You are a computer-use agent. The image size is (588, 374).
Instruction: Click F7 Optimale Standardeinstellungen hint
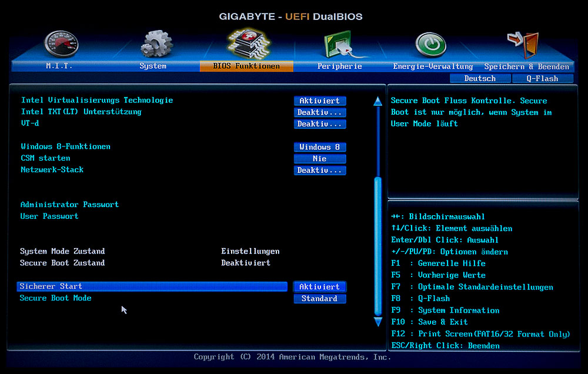pyautogui.click(x=472, y=287)
